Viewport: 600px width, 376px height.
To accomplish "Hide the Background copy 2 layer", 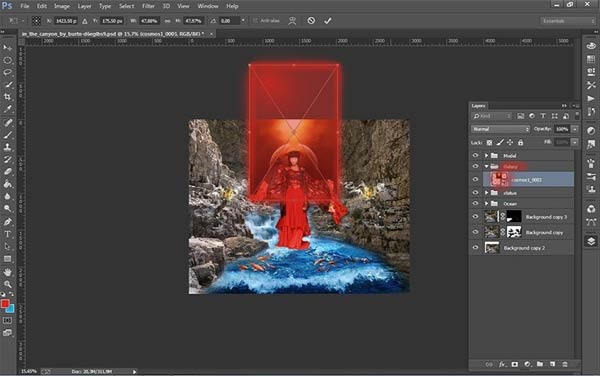I will click(x=475, y=248).
